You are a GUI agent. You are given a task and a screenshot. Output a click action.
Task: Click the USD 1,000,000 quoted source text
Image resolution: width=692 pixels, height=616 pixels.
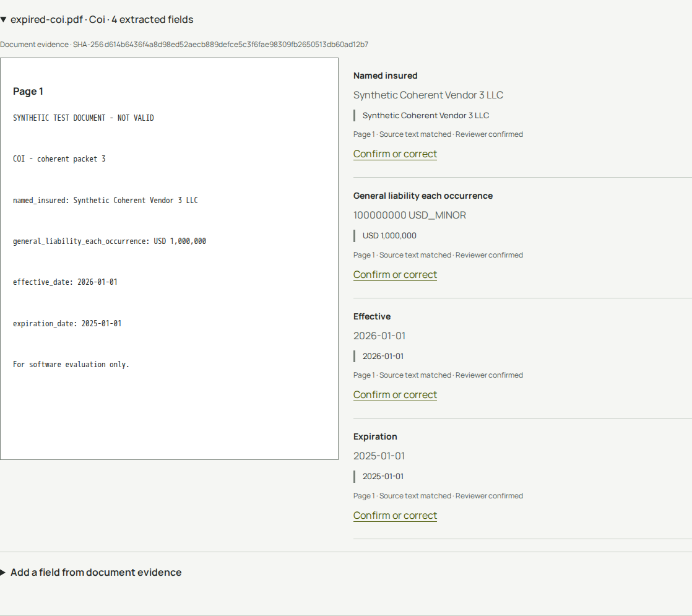click(389, 236)
